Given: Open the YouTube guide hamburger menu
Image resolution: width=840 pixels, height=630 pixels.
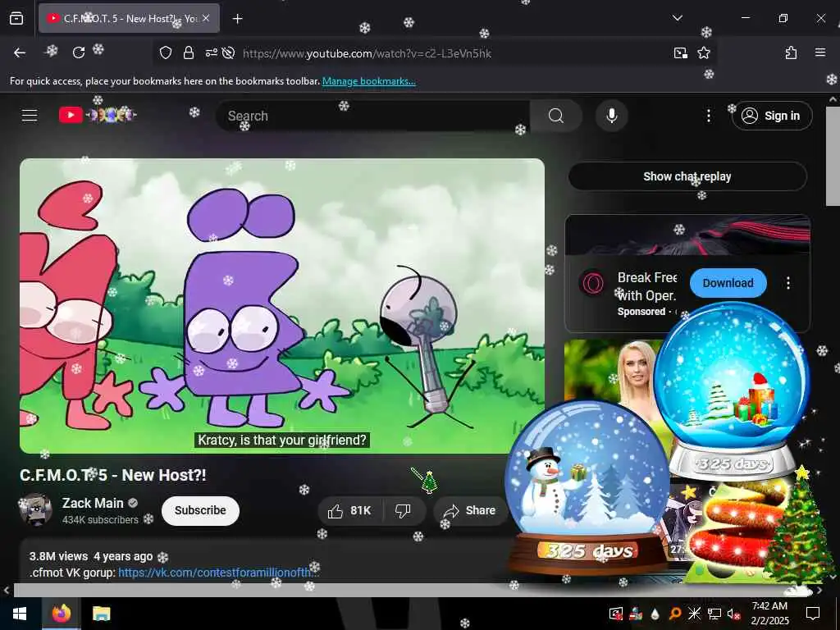Looking at the screenshot, I should tap(30, 115).
